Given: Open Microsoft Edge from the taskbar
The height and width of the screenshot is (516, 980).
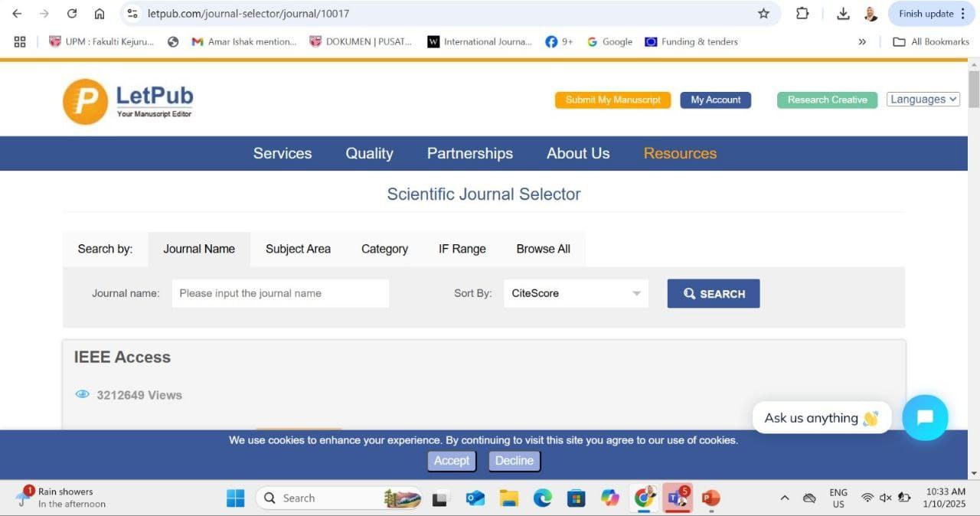Looking at the screenshot, I should [x=543, y=498].
